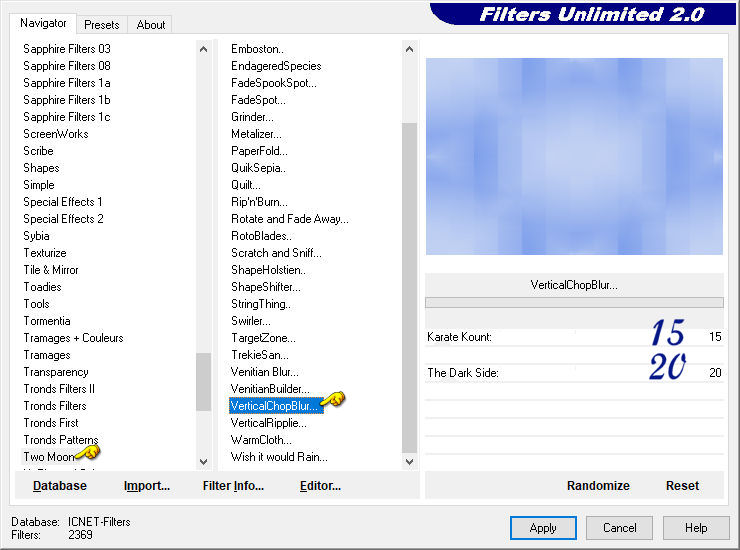Select Texturize category
Viewport: 740px width, 550px height.
point(45,253)
